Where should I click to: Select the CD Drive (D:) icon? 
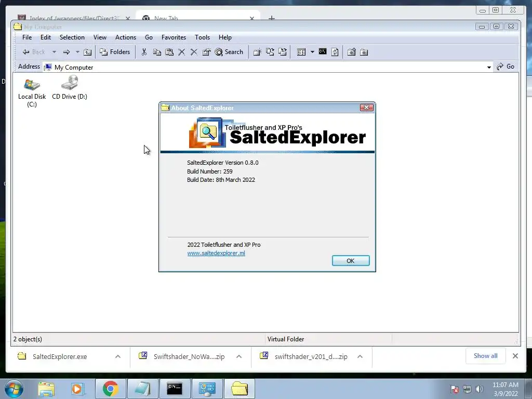click(x=70, y=88)
